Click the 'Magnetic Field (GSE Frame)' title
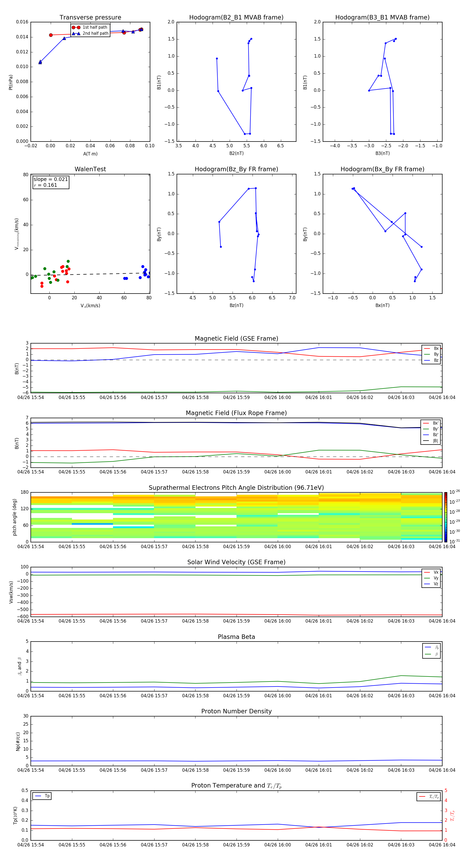473x868 pixels. click(236, 339)
